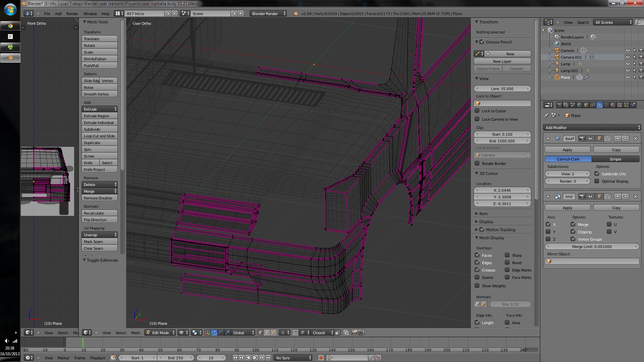Expand the Item panel
Viewport: 644px width, 362px height.
coord(483,214)
